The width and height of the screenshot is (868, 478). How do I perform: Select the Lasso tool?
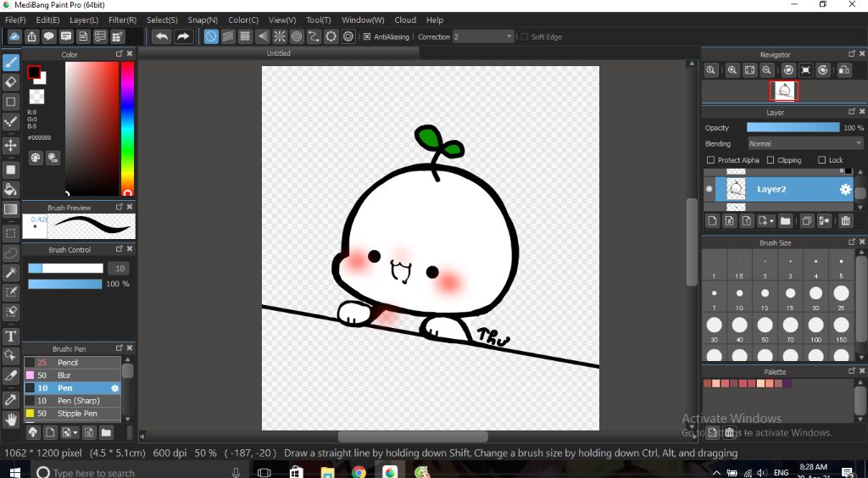coord(10,253)
